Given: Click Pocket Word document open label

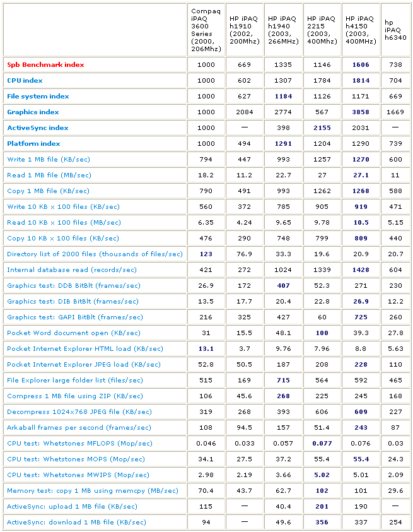Looking at the screenshot, I should [74, 333].
